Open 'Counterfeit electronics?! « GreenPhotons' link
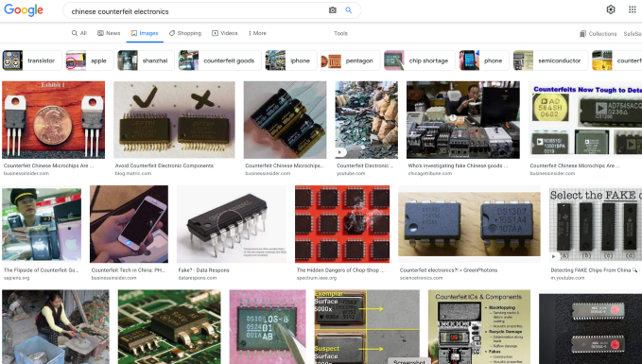642x364 pixels. pos(448,270)
